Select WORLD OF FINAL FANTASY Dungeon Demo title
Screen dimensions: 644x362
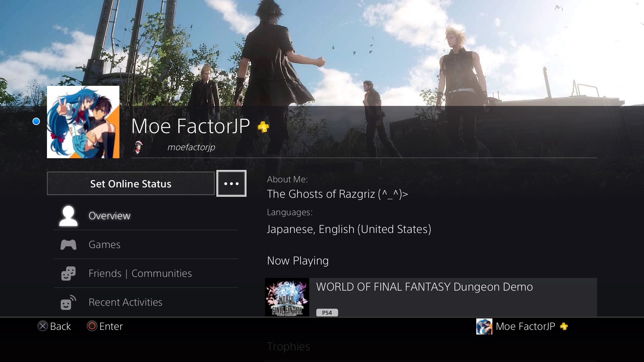pyautogui.click(x=424, y=287)
